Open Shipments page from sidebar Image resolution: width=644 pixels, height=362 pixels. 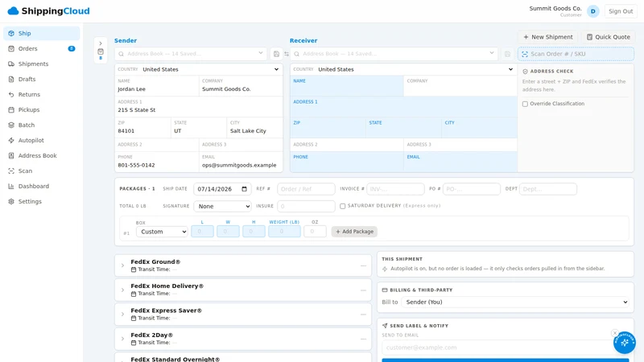click(x=42, y=64)
